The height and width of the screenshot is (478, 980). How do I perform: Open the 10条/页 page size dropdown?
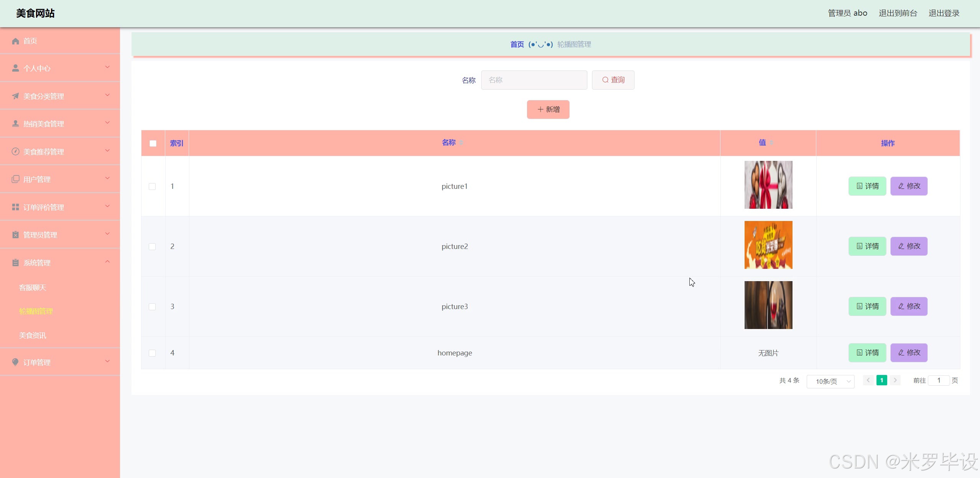pos(830,381)
